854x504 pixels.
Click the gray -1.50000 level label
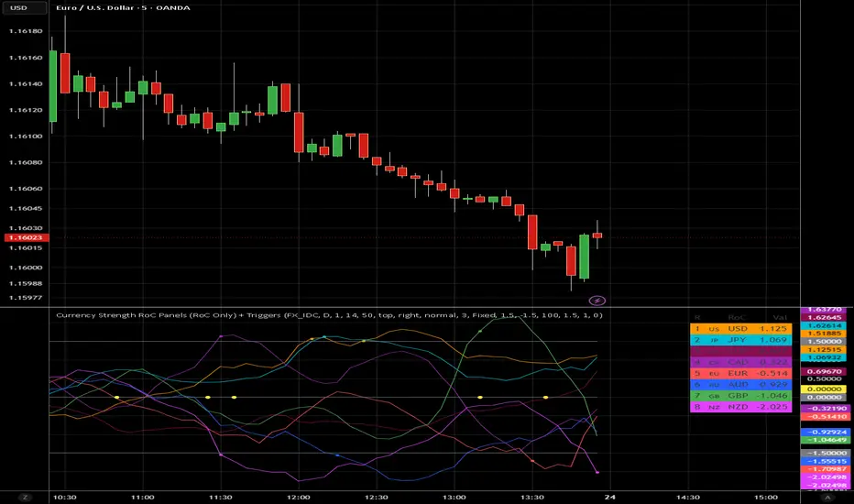pyautogui.click(x=824, y=453)
